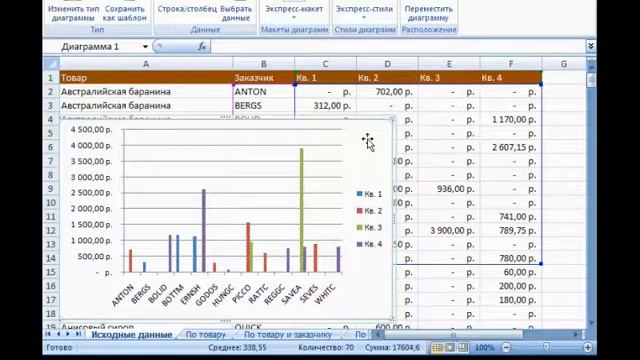Click cell with Заказчик header
The height and width of the screenshot is (360, 640).
[x=264, y=78]
